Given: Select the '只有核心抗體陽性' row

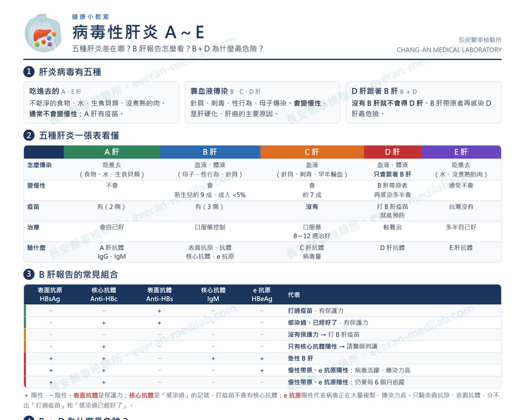Looking at the screenshot, I should 262,346.
